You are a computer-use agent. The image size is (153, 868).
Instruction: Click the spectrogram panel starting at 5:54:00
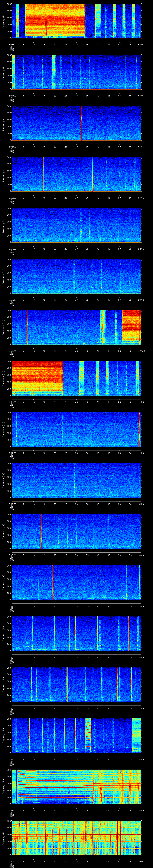76,72
